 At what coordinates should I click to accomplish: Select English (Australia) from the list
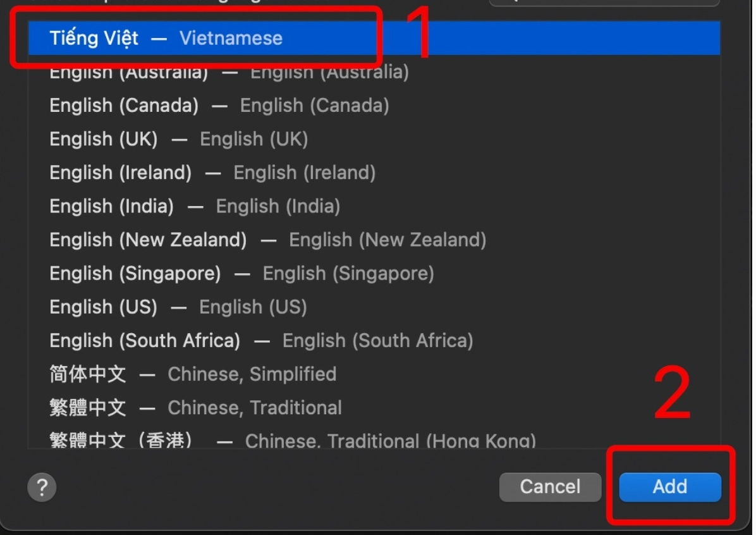pyautogui.click(x=129, y=73)
